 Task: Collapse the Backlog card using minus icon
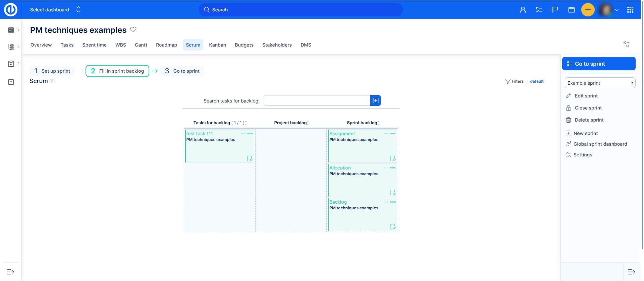386,202
